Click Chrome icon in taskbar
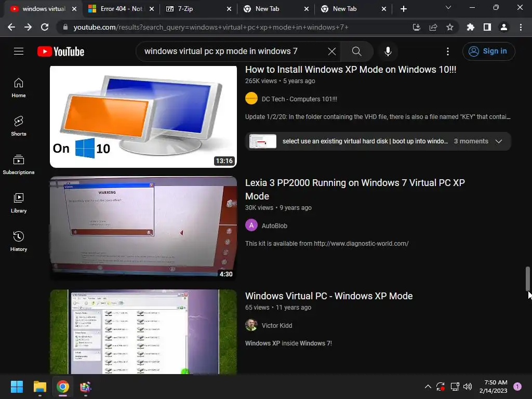Screen dimensions: 532x399 (x=63, y=387)
